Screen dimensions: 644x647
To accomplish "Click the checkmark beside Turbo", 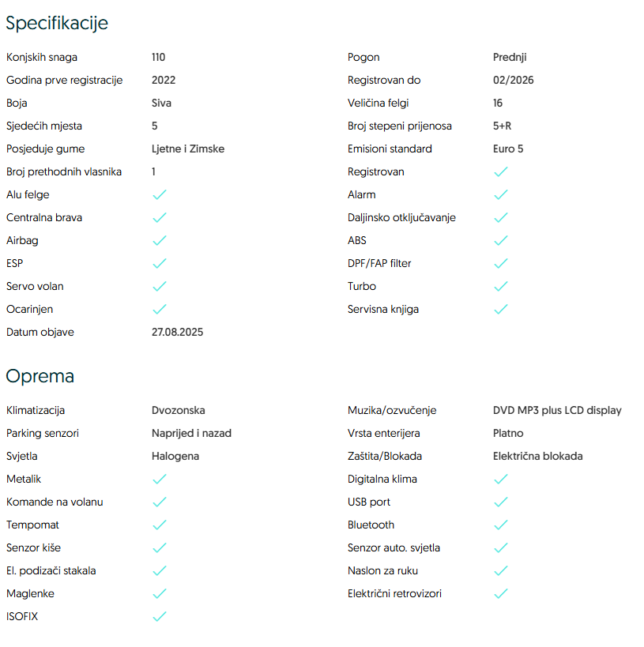I will (500, 286).
